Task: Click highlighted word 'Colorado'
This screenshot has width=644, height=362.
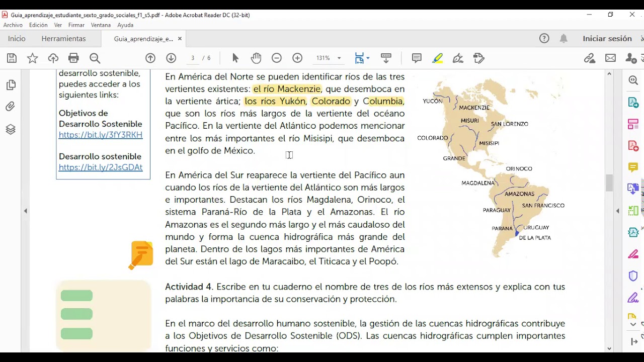Action: 331,102
